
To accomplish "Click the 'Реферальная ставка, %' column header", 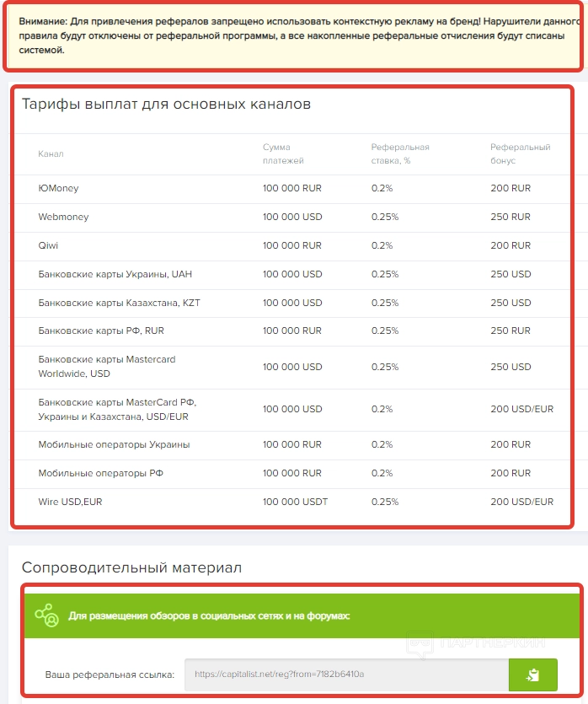I will pos(400,153).
